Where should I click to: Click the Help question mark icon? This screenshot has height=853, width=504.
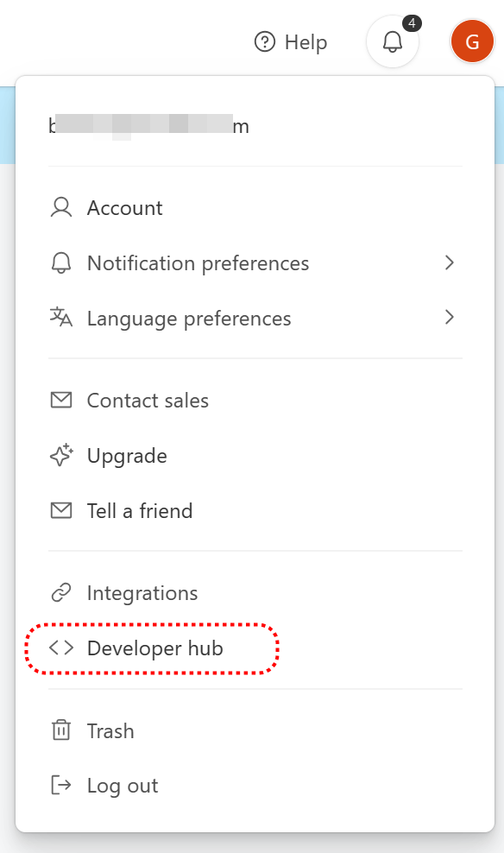tap(265, 42)
